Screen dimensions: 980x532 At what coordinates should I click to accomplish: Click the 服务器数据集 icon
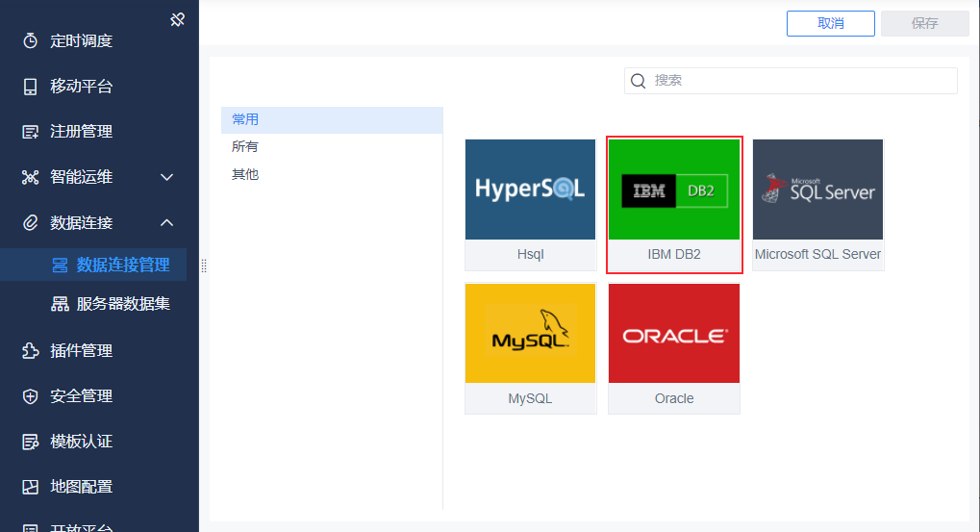(60, 304)
